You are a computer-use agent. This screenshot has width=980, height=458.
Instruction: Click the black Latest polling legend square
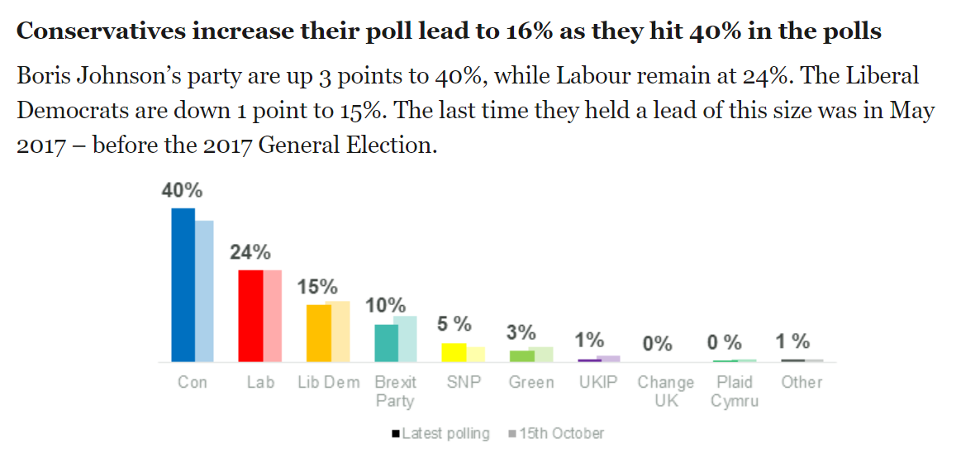coord(397,434)
